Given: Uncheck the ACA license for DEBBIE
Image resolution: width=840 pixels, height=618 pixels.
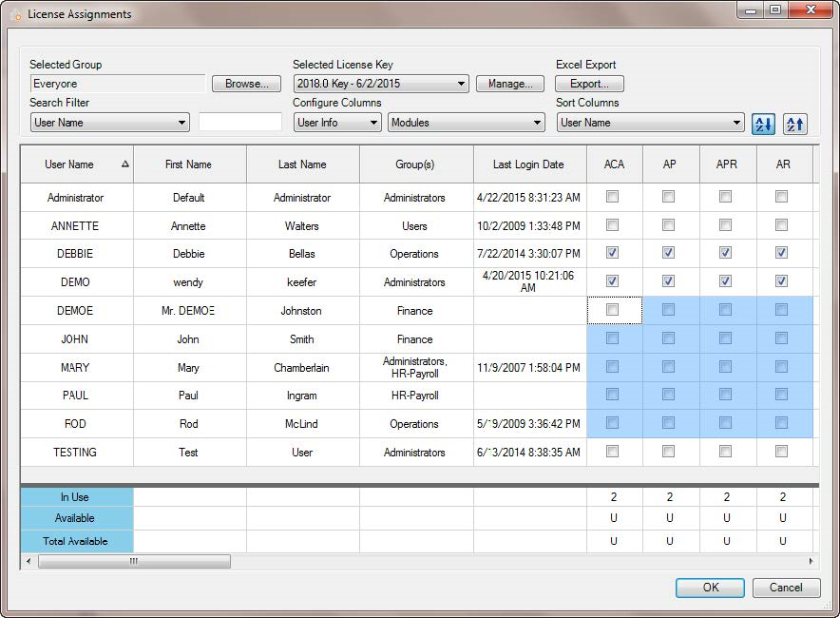Looking at the screenshot, I should (614, 254).
